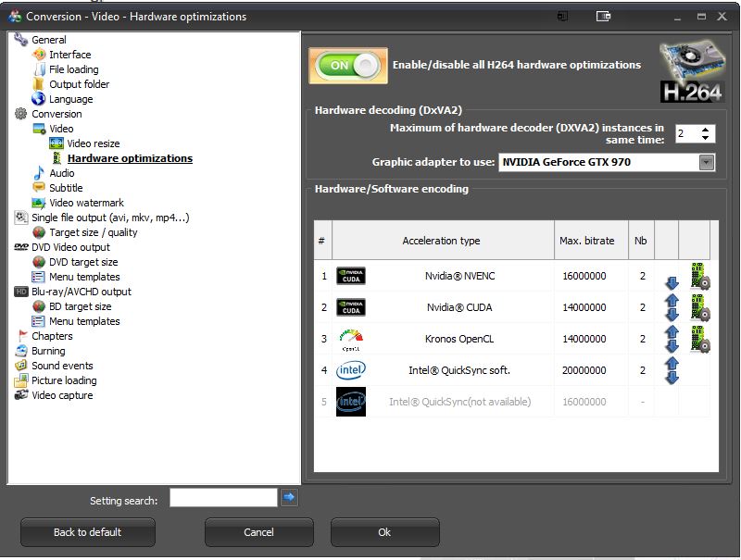This screenshot has height=560, width=741.
Task: Open BD target size settings
Action: (x=81, y=306)
